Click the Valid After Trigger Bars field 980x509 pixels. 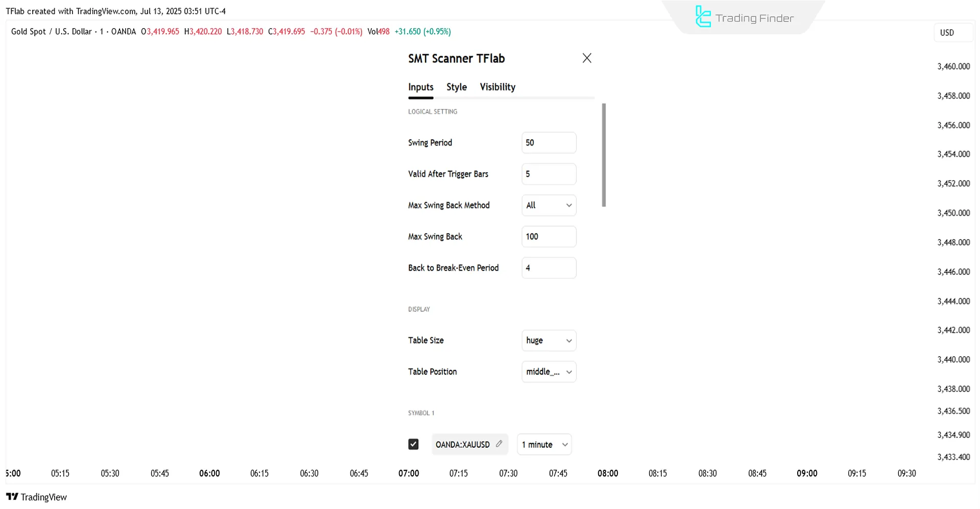[548, 174]
